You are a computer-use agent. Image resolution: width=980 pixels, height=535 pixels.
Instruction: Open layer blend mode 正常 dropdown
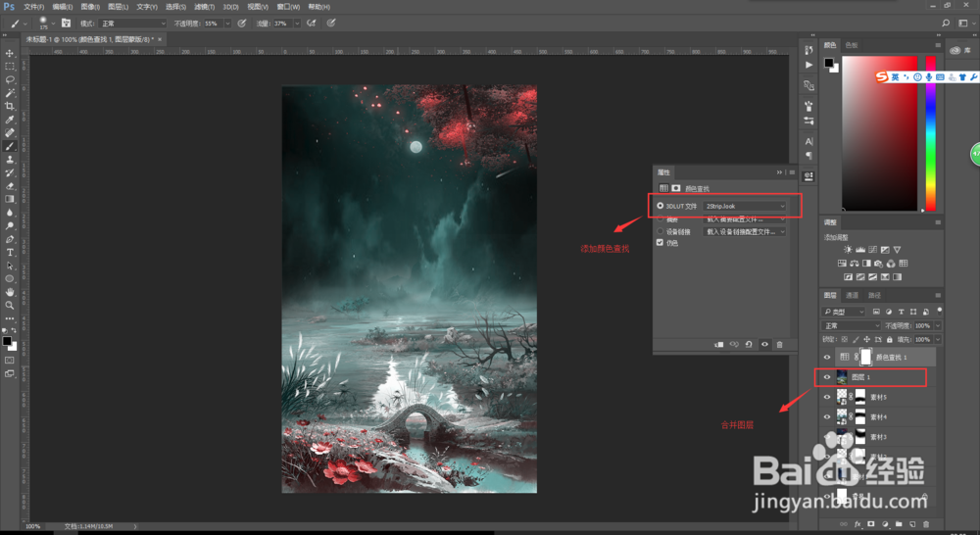(852, 325)
